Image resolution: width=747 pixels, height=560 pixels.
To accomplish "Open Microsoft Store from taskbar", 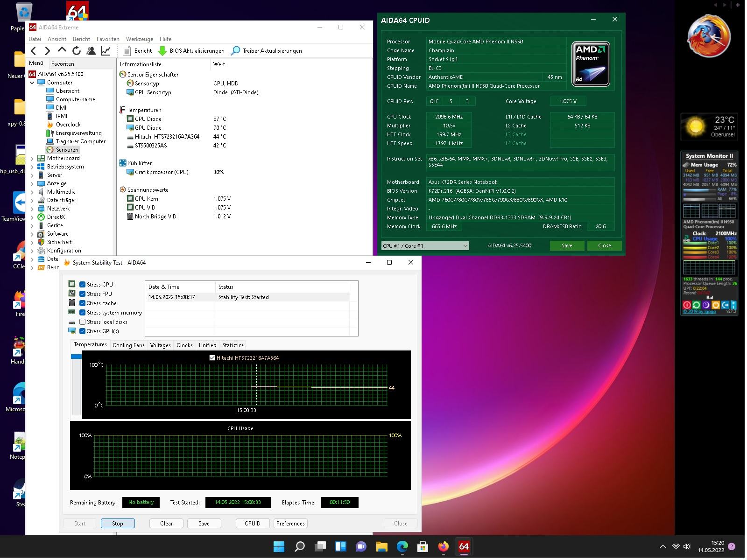I will (x=423, y=546).
